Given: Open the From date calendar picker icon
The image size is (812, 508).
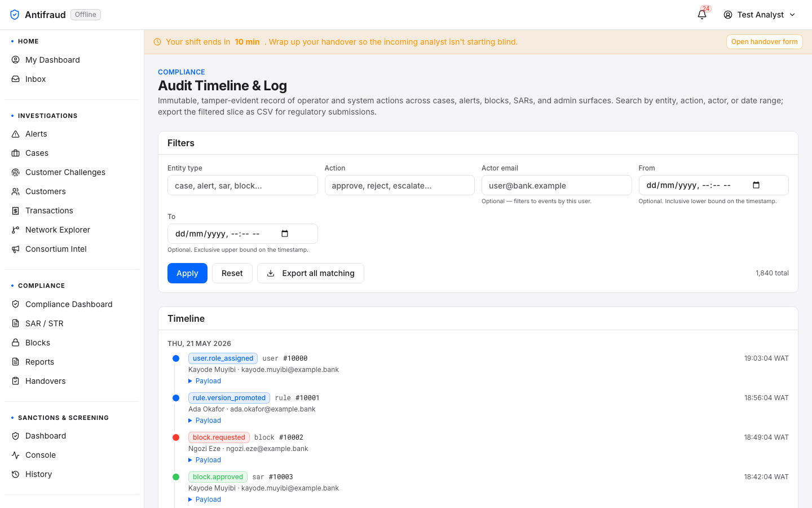Looking at the screenshot, I should (756, 185).
